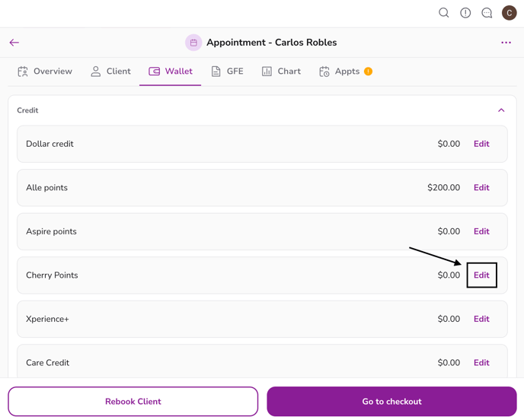Select the GFE tab
The width and height of the screenshot is (524, 420).
pyautogui.click(x=227, y=72)
